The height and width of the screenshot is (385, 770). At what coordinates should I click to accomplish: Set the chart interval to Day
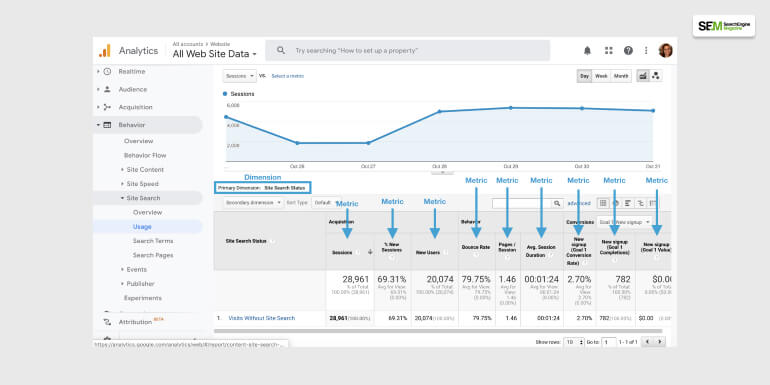pos(584,76)
